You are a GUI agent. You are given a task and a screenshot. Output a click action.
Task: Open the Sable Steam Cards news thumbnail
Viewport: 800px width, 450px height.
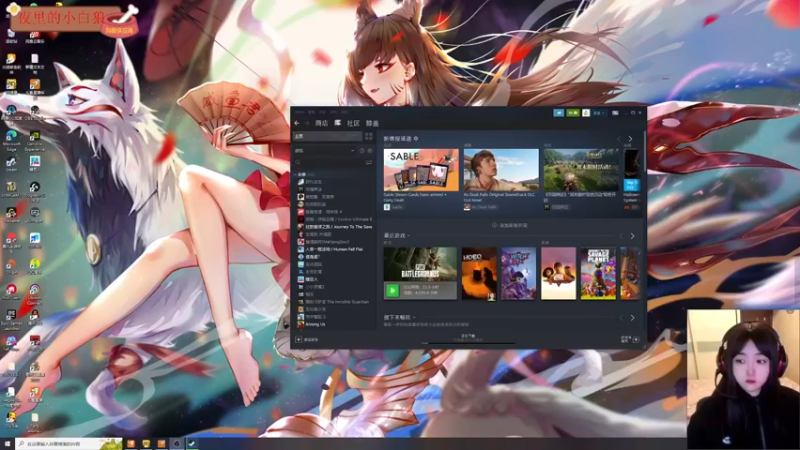(x=421, y=170)
